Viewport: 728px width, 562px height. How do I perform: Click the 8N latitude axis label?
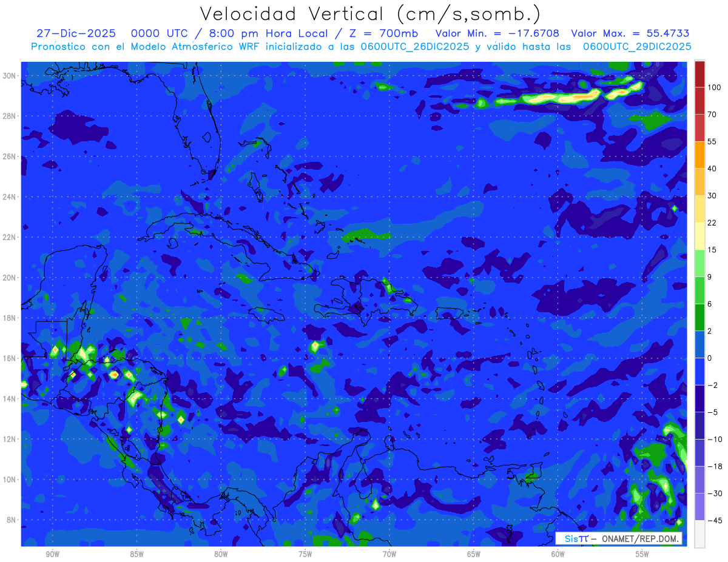pos(12,520)
